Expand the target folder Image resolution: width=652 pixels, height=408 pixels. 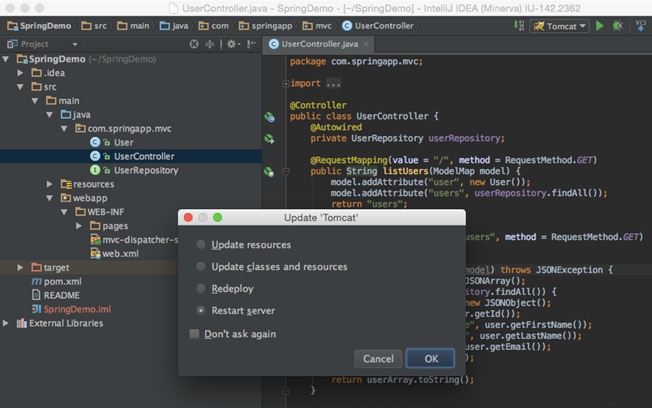(x=20, y=267)
